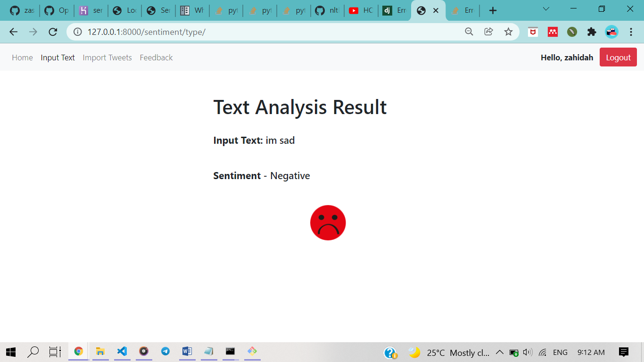Open the Get Help question mark icon

pos(390,353)
